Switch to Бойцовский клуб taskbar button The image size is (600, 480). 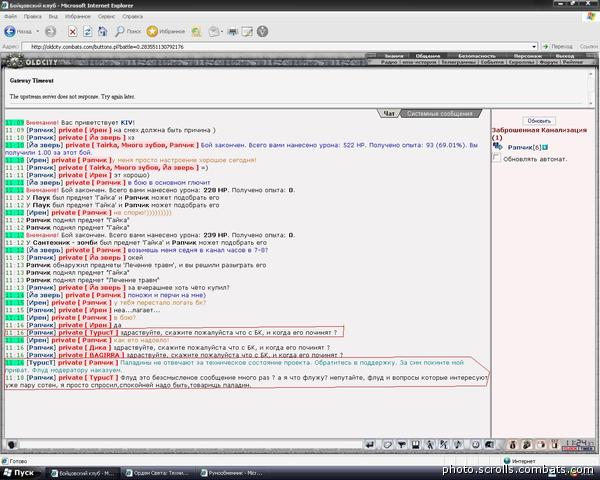coord(83,473)
